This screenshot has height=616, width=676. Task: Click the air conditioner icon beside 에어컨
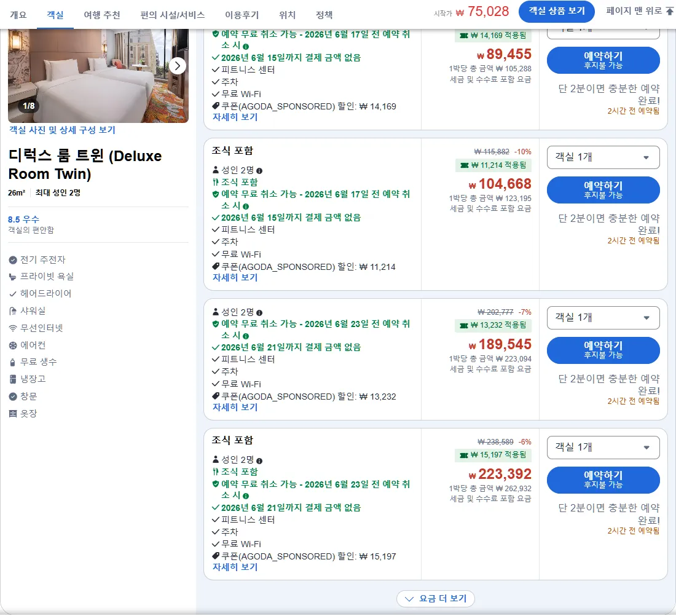pyautogui.click(x=13, y=346)
